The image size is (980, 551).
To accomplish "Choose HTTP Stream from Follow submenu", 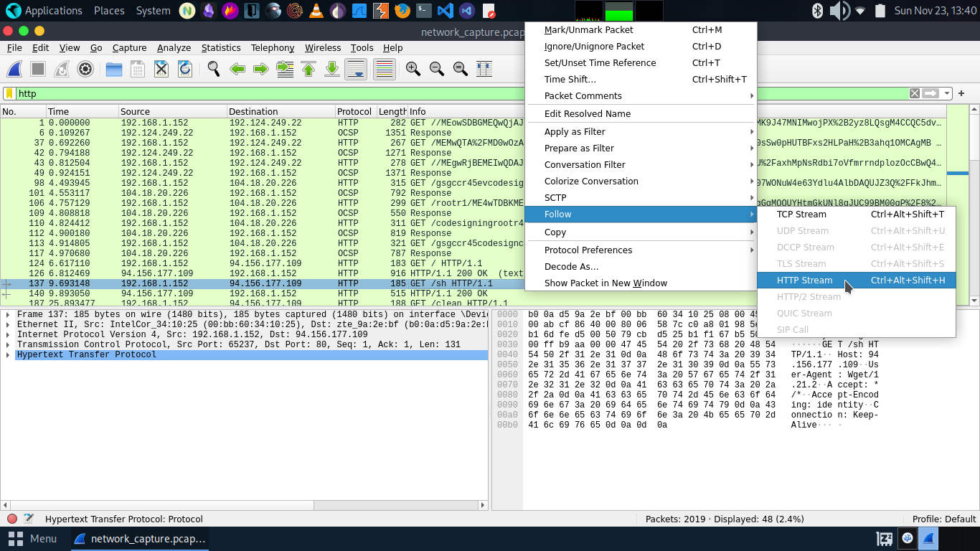I will click(x=804, y=281).
